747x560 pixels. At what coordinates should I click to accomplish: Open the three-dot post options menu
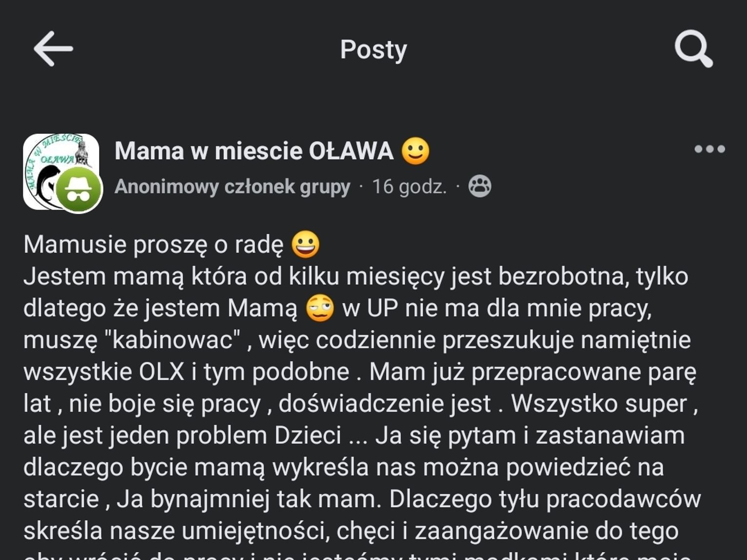tap(709, 149)
